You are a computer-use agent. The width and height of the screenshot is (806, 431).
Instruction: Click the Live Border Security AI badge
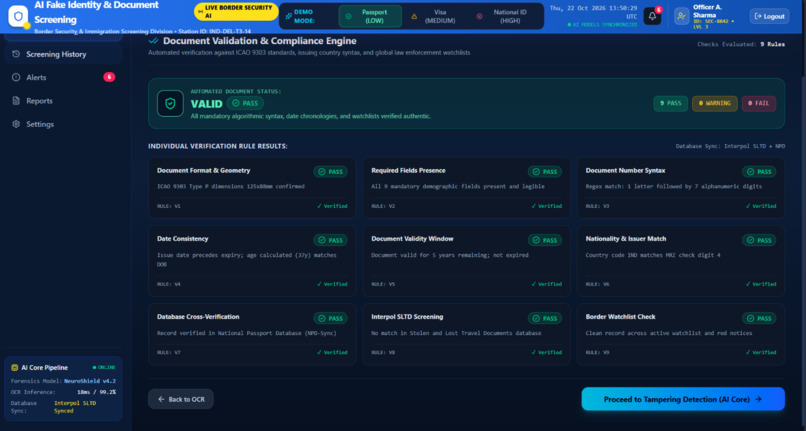pyautogui.click(x=235, y=12)
